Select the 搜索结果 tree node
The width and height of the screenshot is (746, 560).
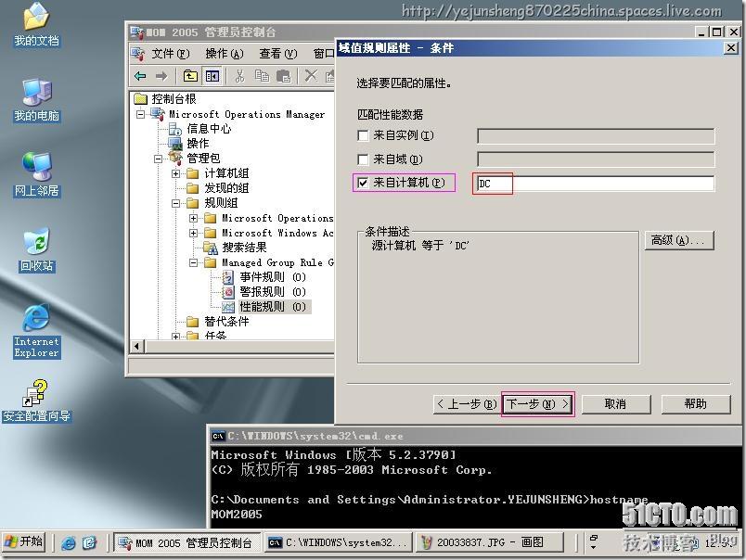point(244,248)
